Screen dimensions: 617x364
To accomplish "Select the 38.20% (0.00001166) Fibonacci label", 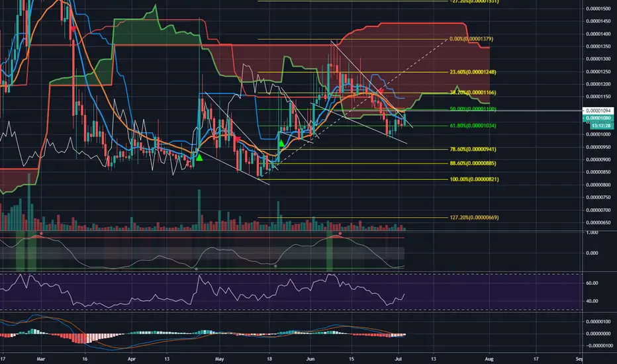I will coord(473,93).
